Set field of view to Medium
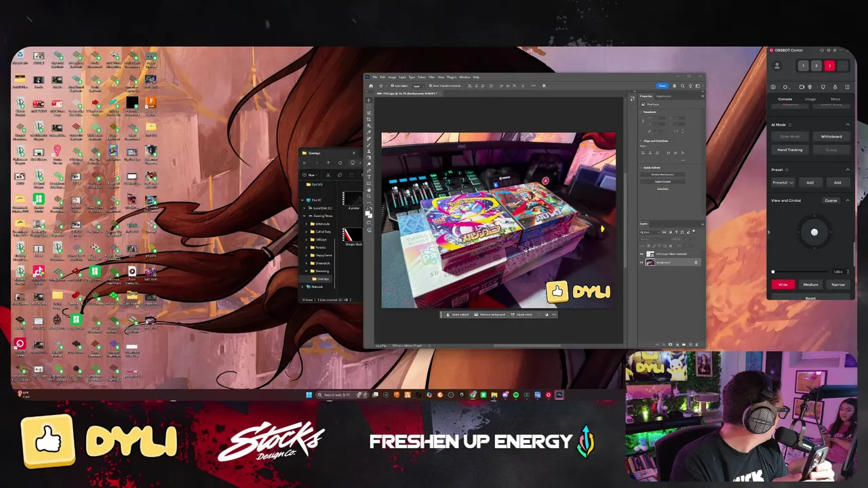This screenshot has height=488, width=868. pos(810,285)
